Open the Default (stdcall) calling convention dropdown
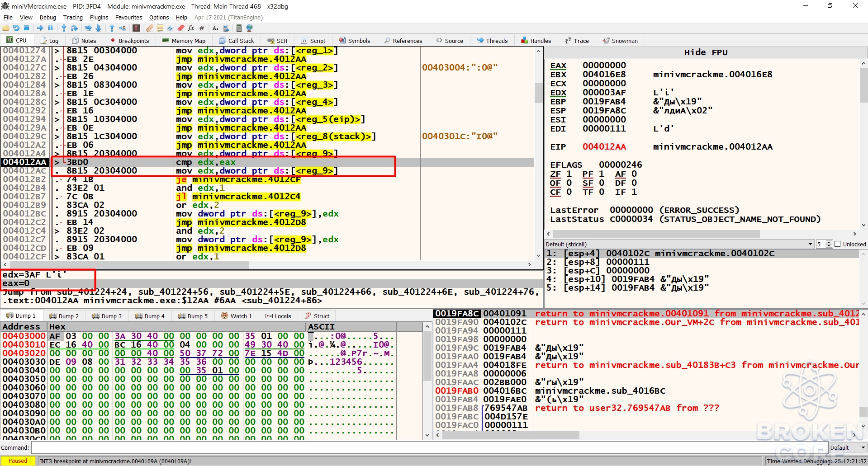Viewport: 868px width, 466px height. click(679, 244)
